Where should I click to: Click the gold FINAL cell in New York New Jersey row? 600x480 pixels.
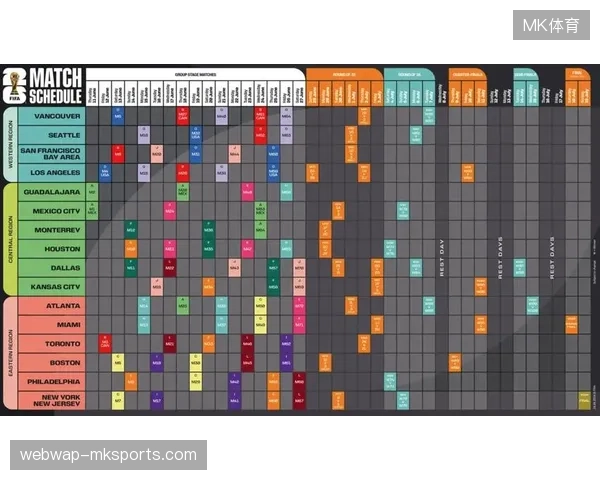click(x=584, y=400)
